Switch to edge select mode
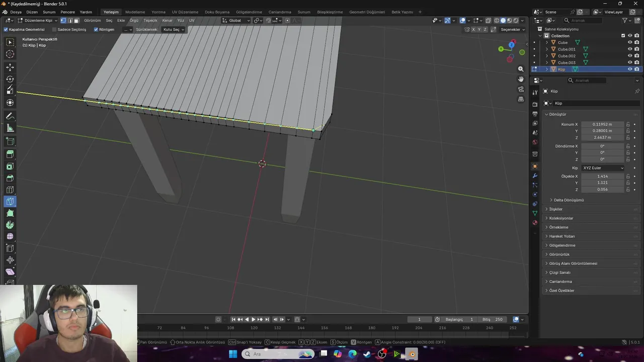The image size is (644, 362). click(70, 21)
